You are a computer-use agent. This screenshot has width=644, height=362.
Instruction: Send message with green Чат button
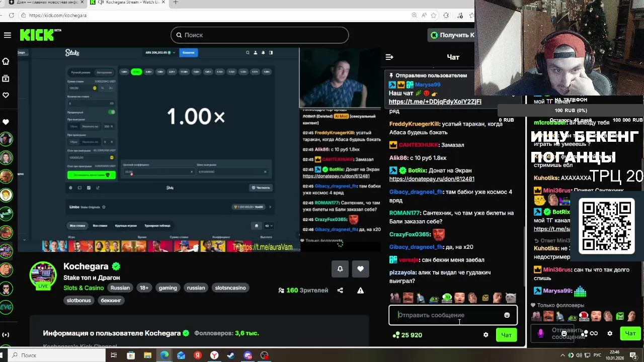pyautogui.click(x=506, y=335)
